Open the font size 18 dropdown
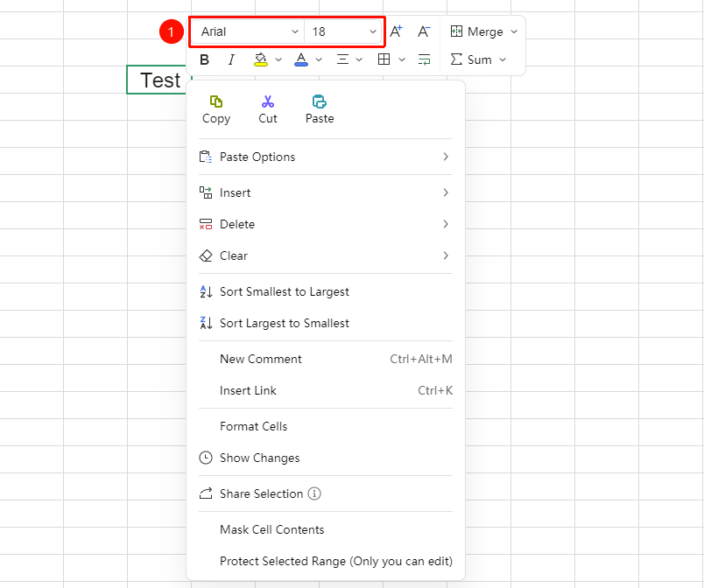The height and width of the screenshot is (588, 704). 343,31
